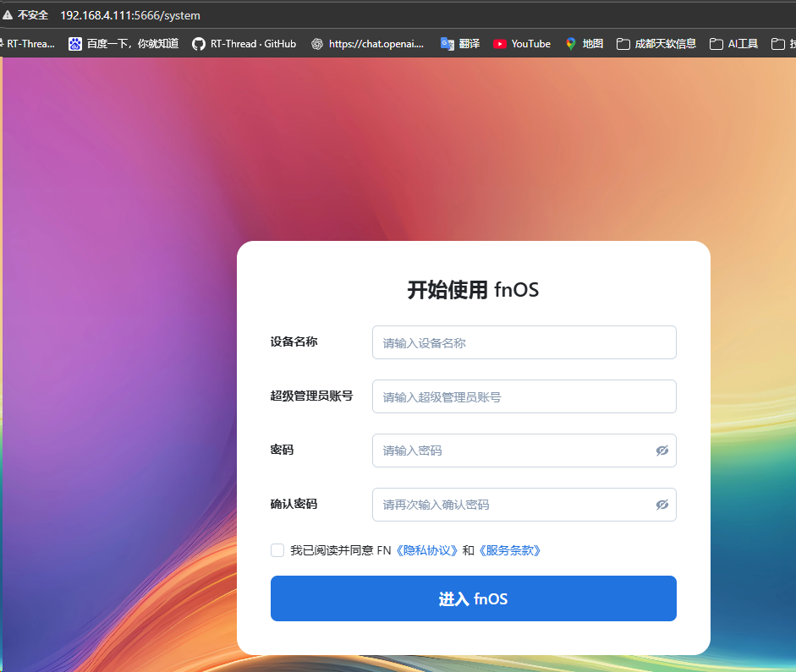Screen dimensions: 796x672
Task: Expand the AI工具 bookmark folder
Action: pos(734,44)
